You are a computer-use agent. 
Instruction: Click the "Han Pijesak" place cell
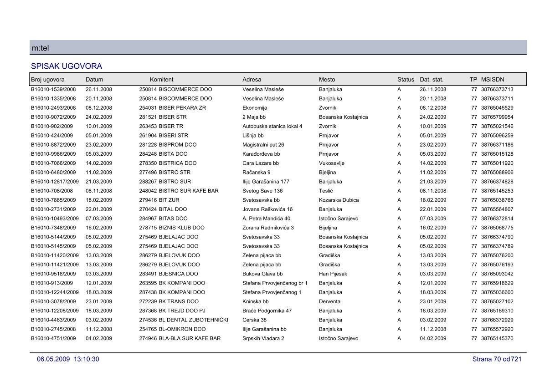(334, 274)
